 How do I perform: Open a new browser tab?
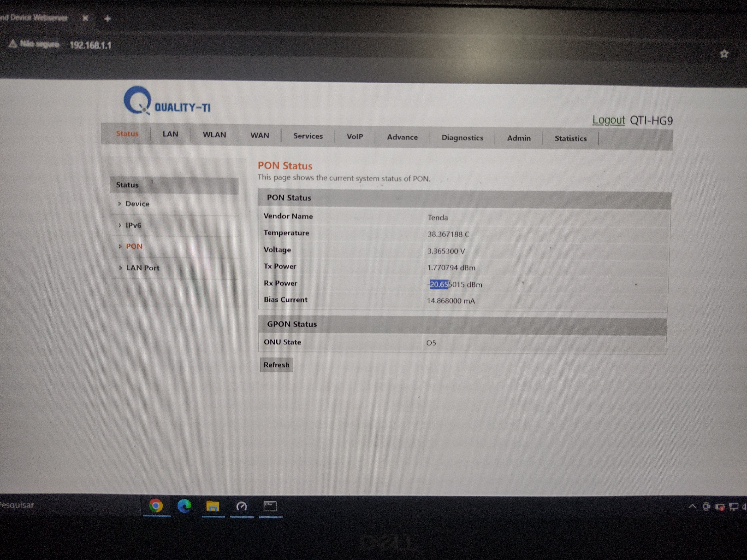[107, 19]
